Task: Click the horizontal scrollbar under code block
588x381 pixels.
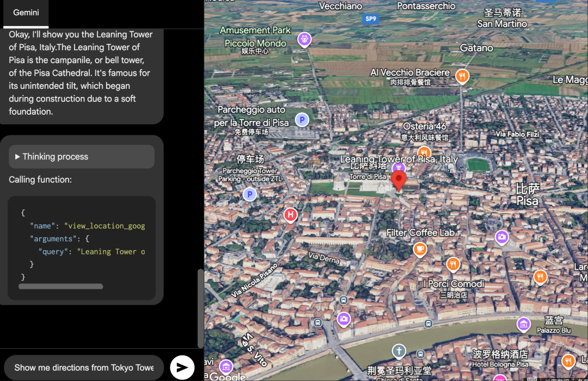Action: click(x=60, y=286)
